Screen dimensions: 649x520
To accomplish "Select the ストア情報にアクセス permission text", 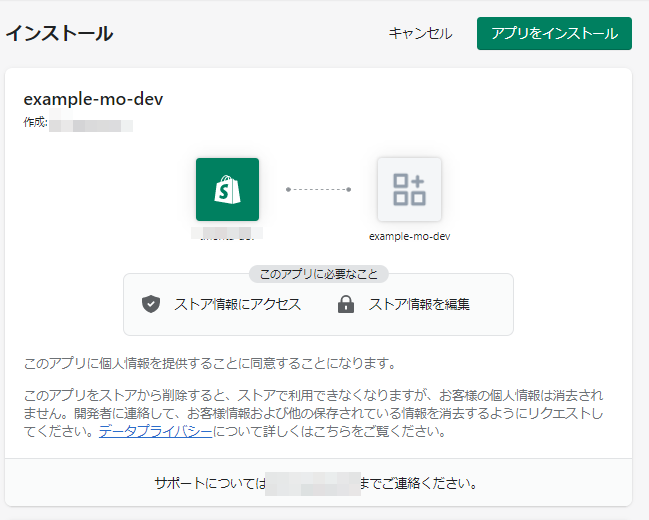I will click(x=238, y=304).
